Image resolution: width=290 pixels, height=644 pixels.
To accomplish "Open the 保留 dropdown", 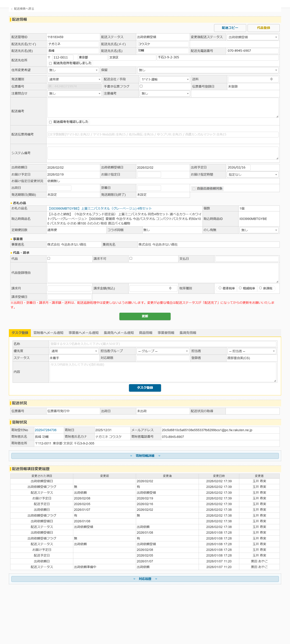I will (x=208, y=70).
